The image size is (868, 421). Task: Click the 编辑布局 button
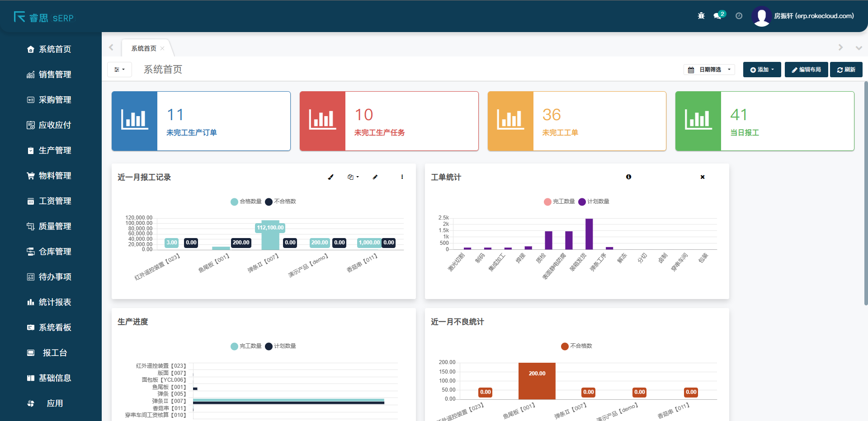pyautogui.click(x=806, y=70)
